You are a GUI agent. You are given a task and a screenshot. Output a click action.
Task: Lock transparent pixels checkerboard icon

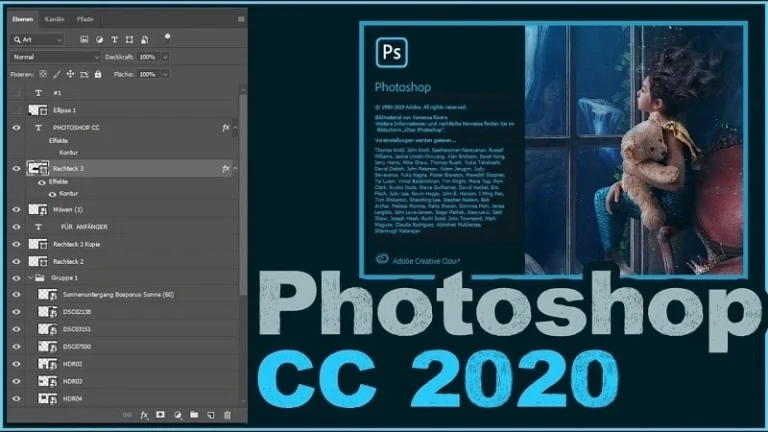tap(43, 74)
